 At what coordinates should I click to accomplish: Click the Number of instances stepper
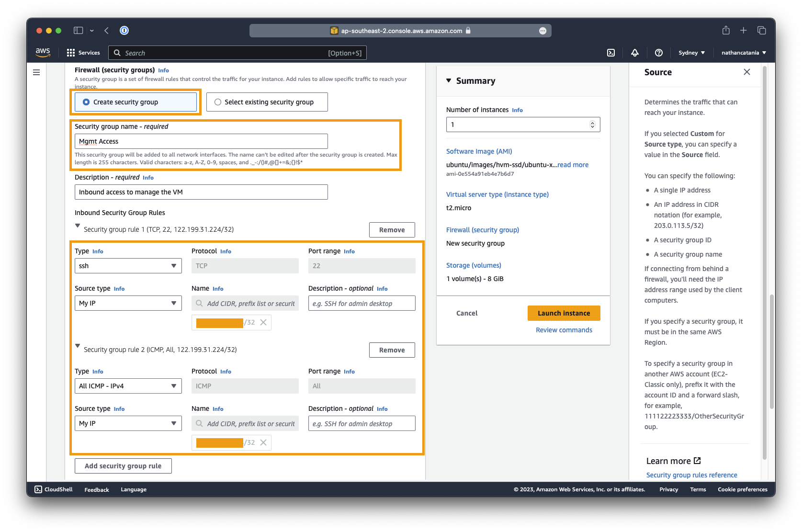592,125
